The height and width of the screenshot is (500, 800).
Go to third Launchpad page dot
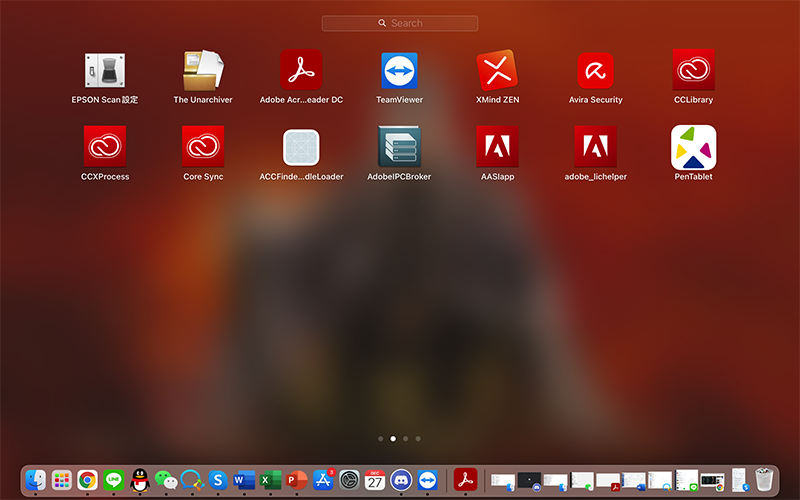406,439
